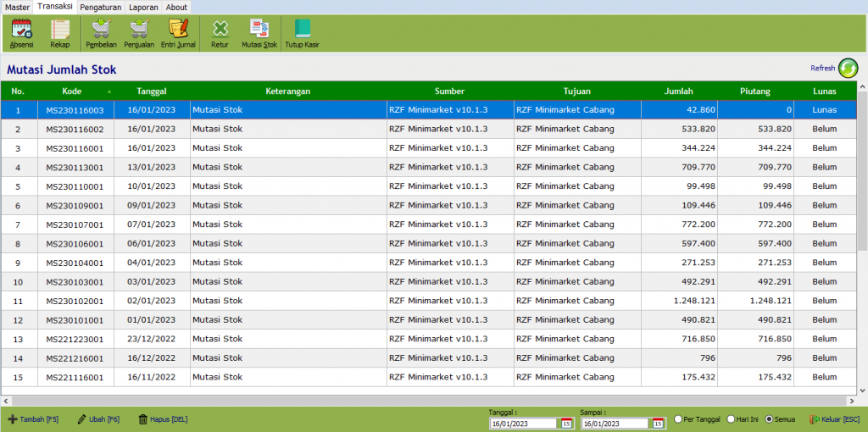Select row with code MS221116001
This screenshot has width=868, height=432.
tap(428, 377)
